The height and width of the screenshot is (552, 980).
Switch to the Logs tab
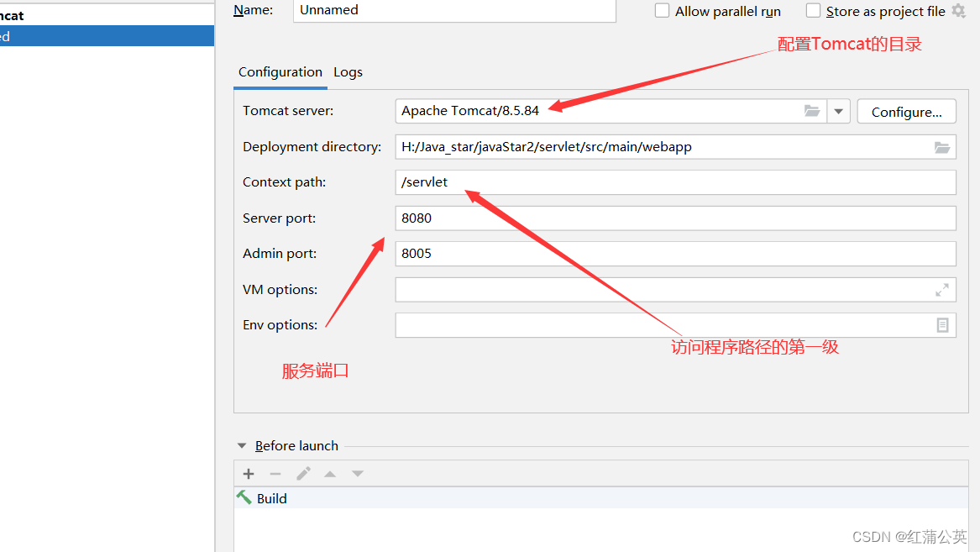349,72
